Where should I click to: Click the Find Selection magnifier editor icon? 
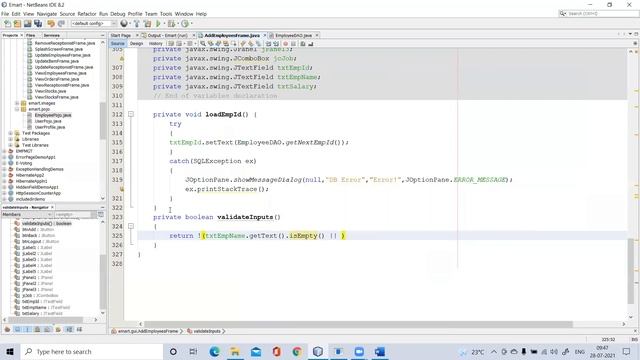tap(203, 43)
